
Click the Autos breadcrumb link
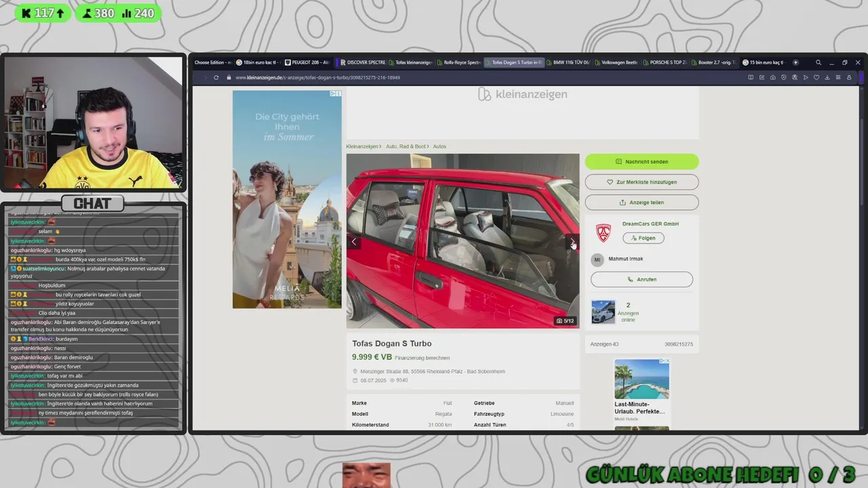[439, 146]
